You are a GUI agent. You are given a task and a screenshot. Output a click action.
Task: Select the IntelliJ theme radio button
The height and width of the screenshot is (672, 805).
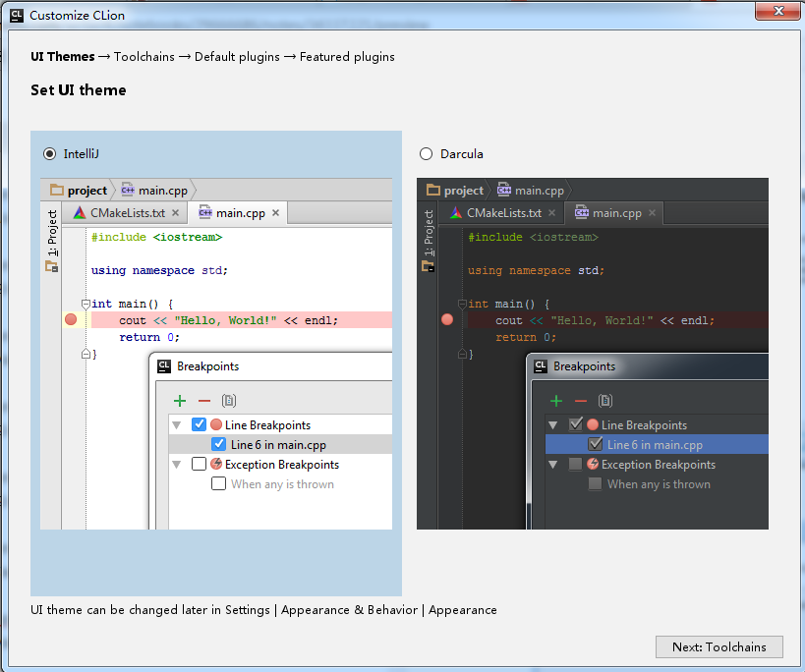(50, 154)
